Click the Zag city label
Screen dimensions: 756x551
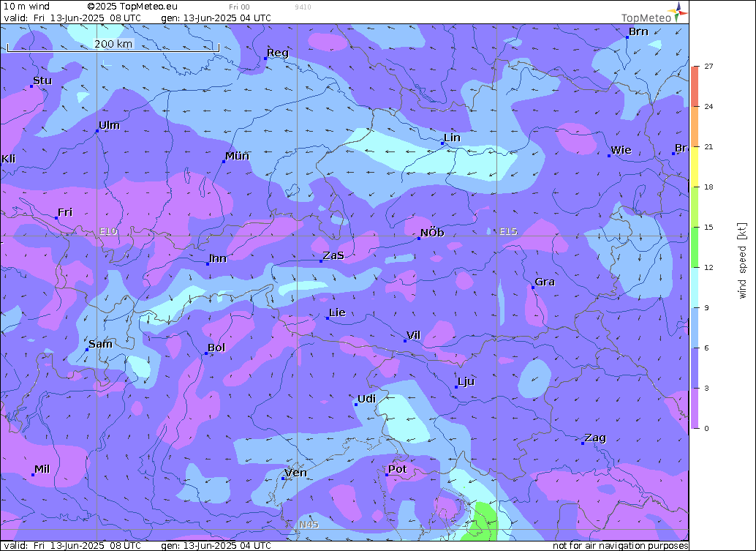(595, 438)
